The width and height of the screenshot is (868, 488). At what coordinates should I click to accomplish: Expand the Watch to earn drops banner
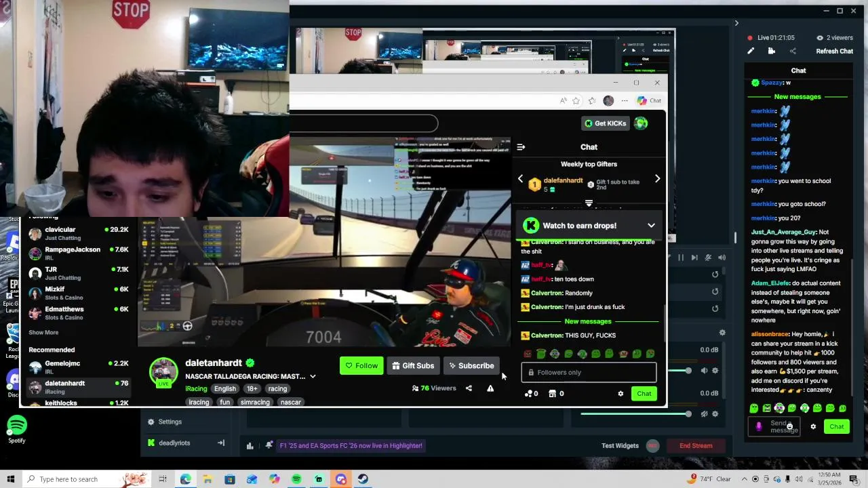[651, 226]
